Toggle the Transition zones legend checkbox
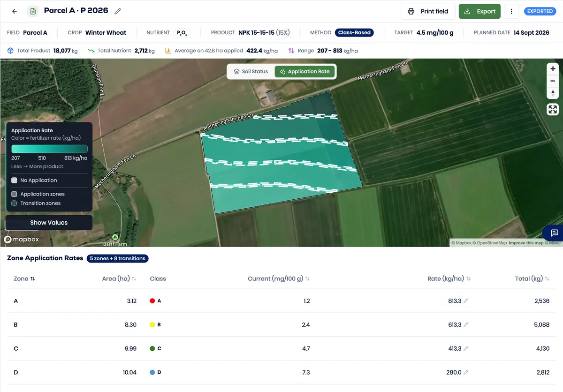 [x=15, y=204]
